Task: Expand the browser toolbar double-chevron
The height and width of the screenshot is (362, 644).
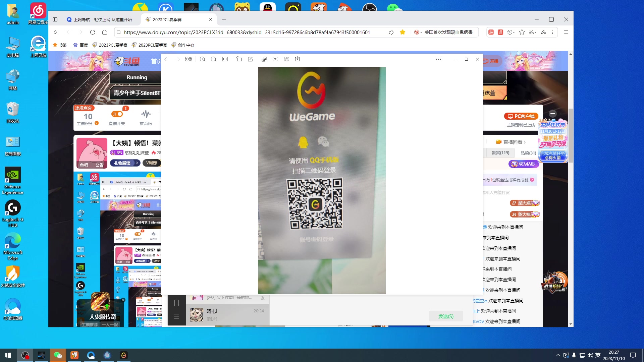Action: click(x=55, y=32)
